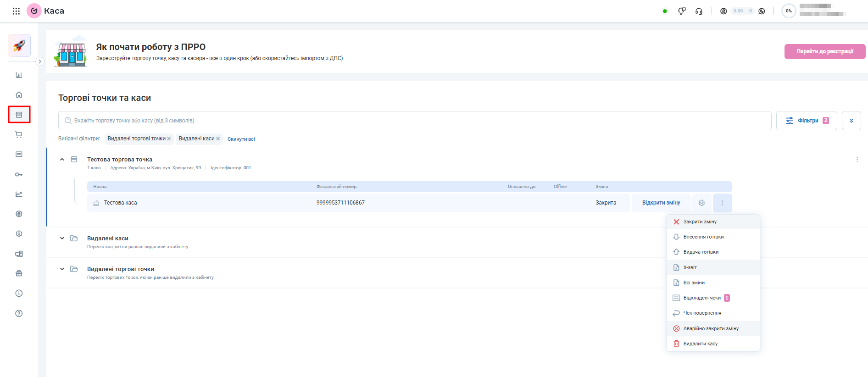This screenshot has height=377, width=868.
Task: Remove the Видалені торгові точки filter chip
Action: pos(169,139)
